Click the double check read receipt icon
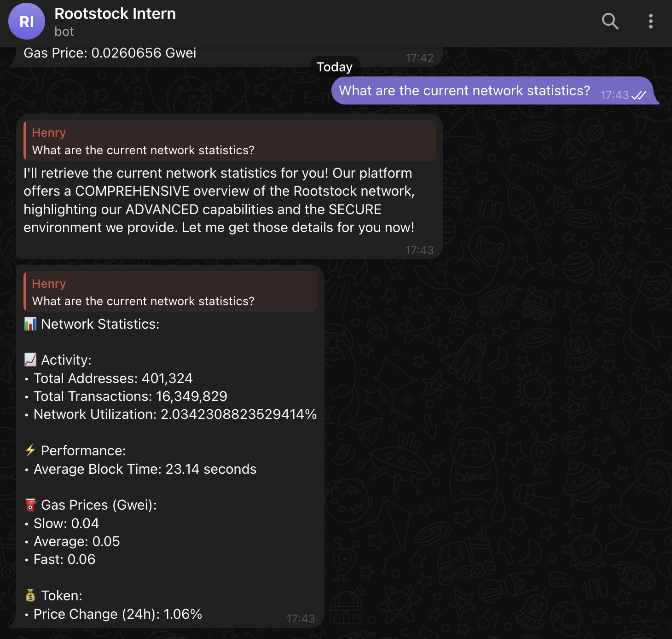 pyautogui.click(x=639, y=95)
